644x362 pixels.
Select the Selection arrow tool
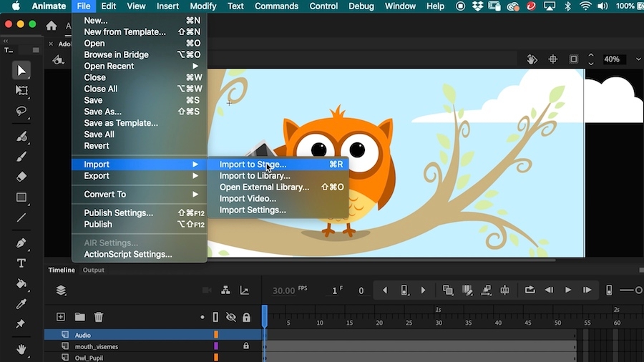[x=21, y=71]
